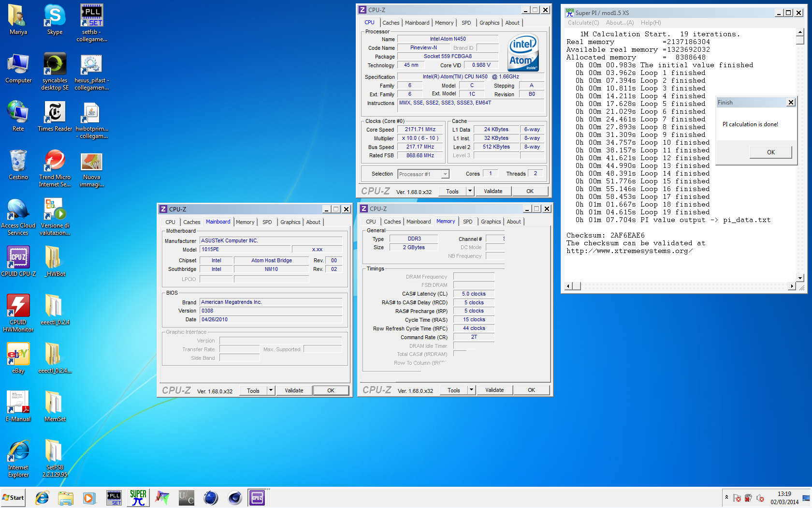Open the Skype desktop shortcut

55,19
